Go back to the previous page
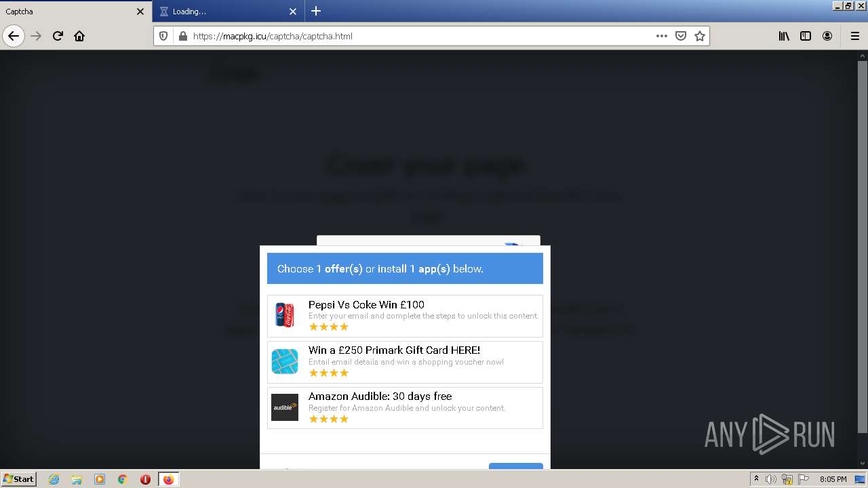This screenshot has height=488, width=868. (x=14, y=36)
